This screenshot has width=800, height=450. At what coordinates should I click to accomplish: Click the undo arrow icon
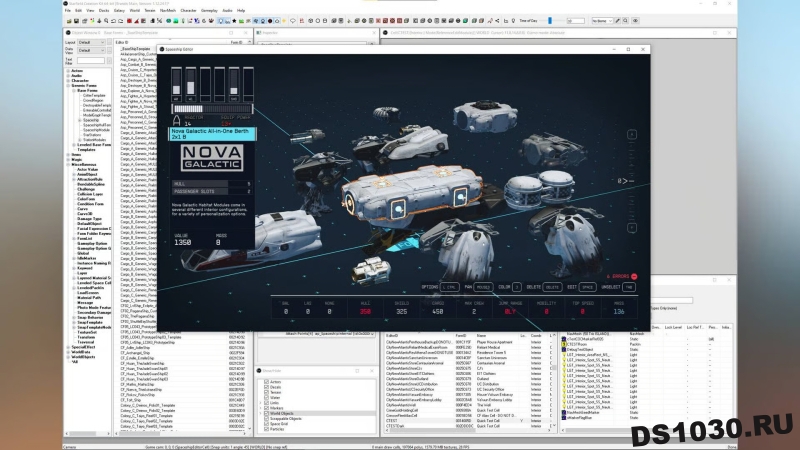[x=113, y=21]
